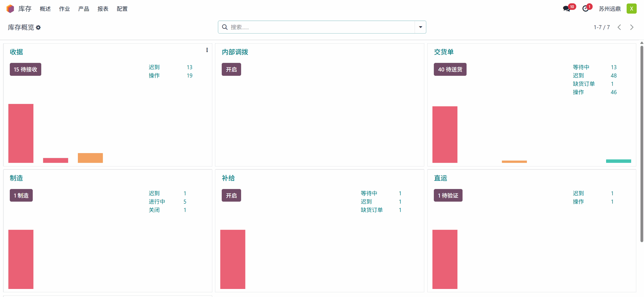Open the three-dot menu on 收据 card
The height and width of the screenshot is (297, 644).
[207, 50]
